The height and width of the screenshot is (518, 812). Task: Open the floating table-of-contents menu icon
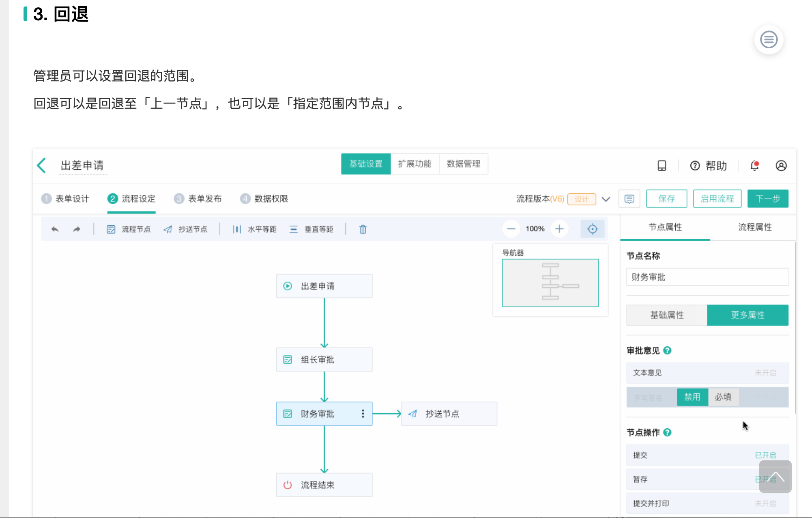tap(769, 40)
